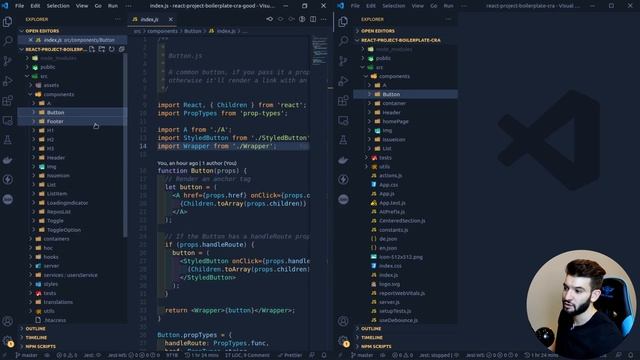Image resolution: width=640 pixels, height=360 pixels.
Task: Refresh the explorer in left window
Action: 111,49
